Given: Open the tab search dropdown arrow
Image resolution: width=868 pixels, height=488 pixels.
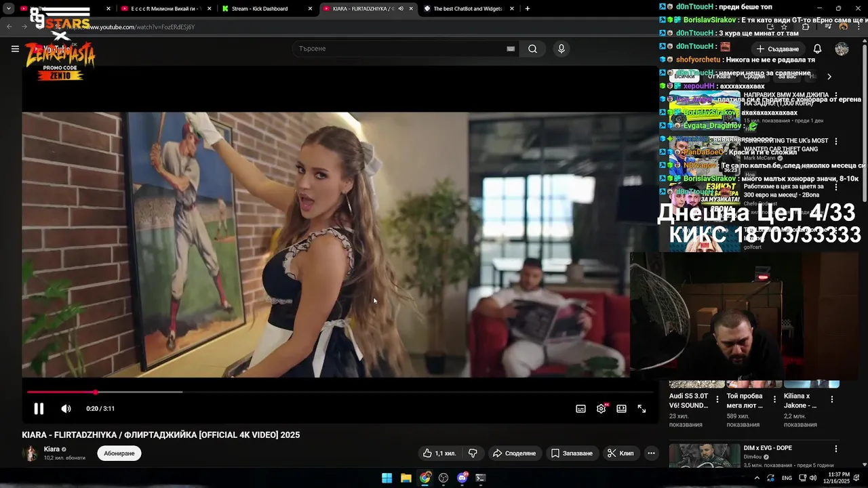Looking at the screenshot, I should click(9, 9).
